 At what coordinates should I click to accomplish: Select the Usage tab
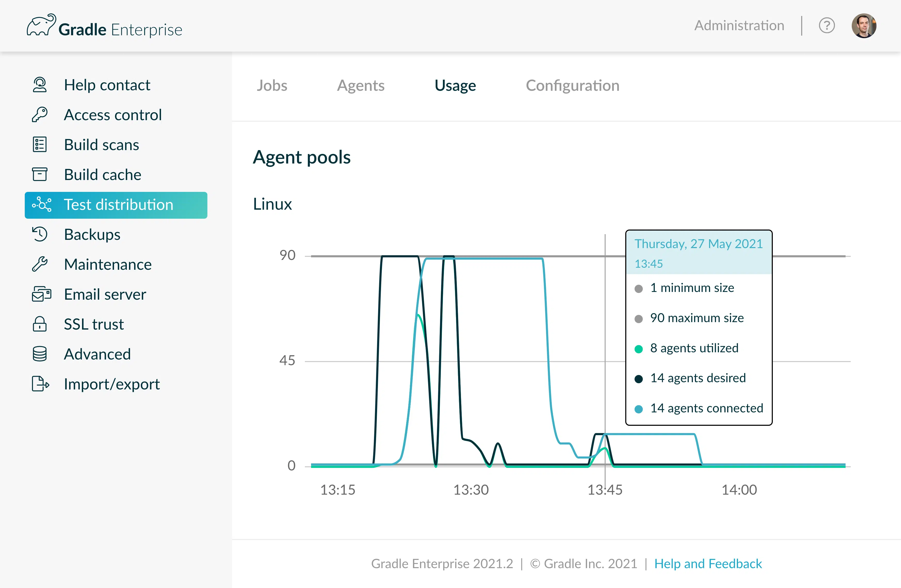455,86
